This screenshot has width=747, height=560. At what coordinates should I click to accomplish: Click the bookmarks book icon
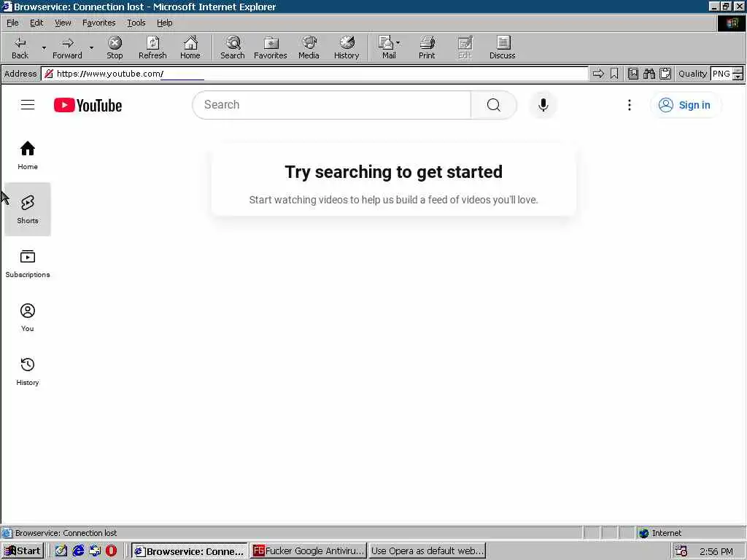[x=632, y=74]
